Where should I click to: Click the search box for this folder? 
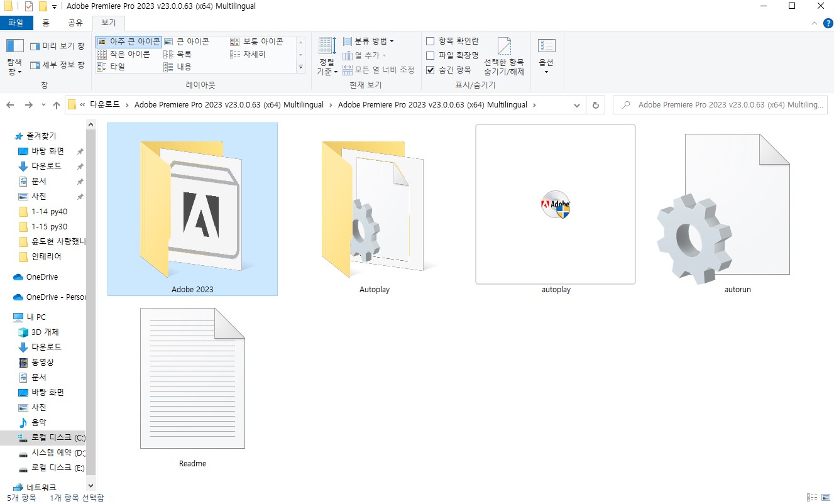[x=720, y=105]
